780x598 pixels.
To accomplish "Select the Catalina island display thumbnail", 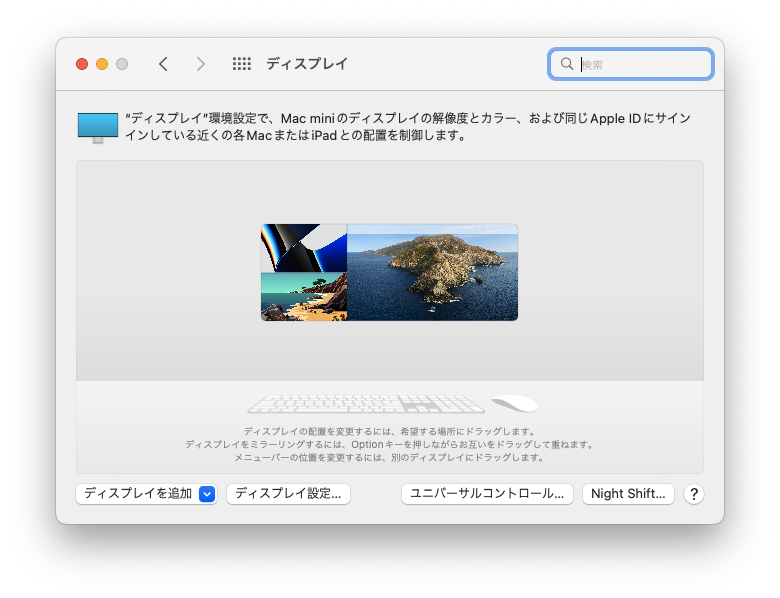I will [432, 272].
